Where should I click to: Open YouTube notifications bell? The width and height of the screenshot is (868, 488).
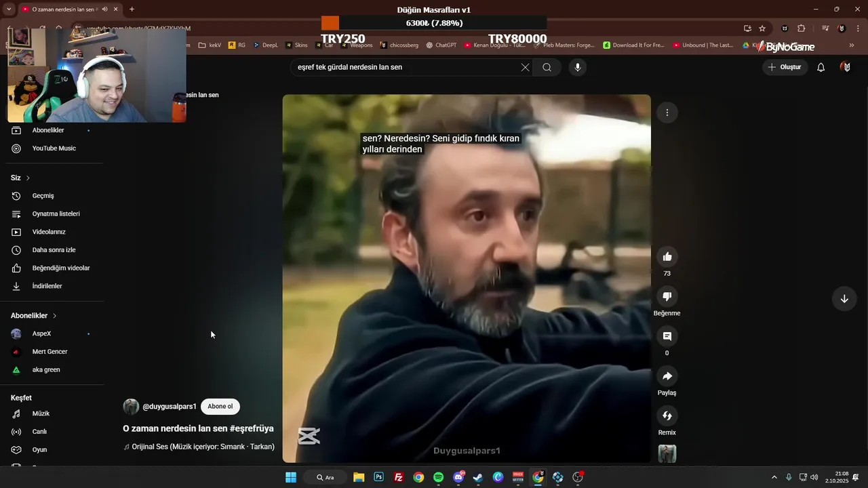[x=821, y=67]
